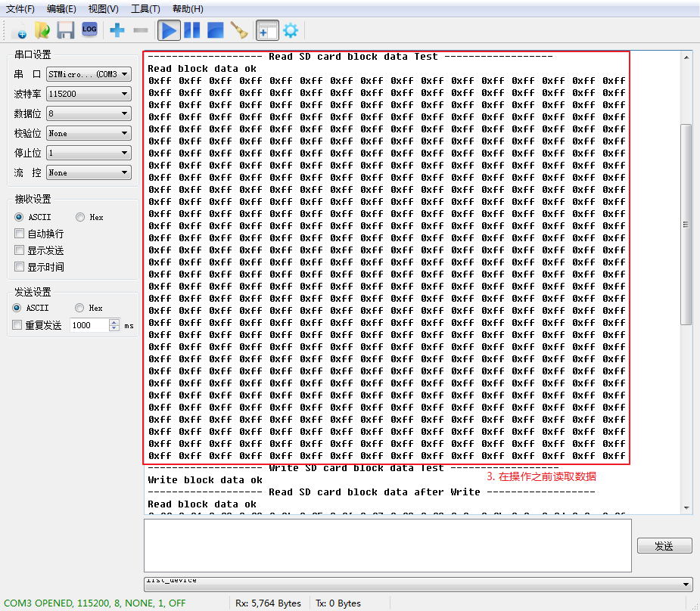Screen dimensions: 700x611
Task: Select Hex mode for receive settings
Action: coord(81,216)
